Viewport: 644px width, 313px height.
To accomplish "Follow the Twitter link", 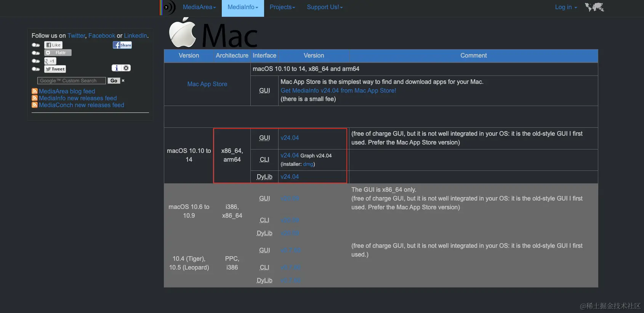I will tap(76, 35).
